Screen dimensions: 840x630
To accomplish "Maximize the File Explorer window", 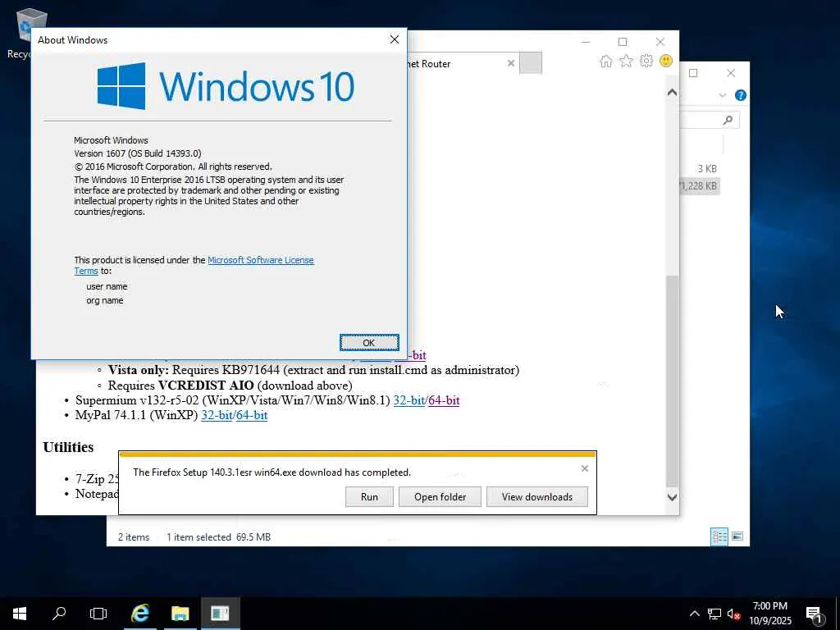I will point(693,73).
